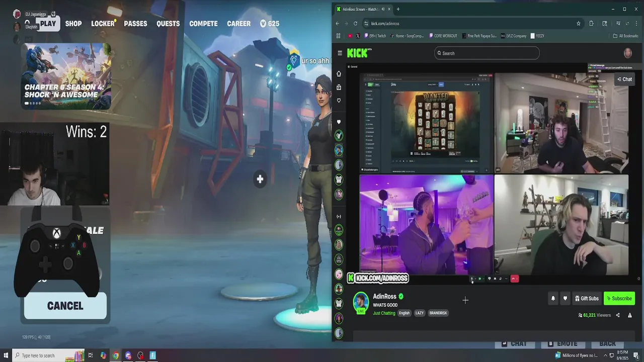
Task: Open the Chrome apps grid shortcut
Action: pos(338,36)
